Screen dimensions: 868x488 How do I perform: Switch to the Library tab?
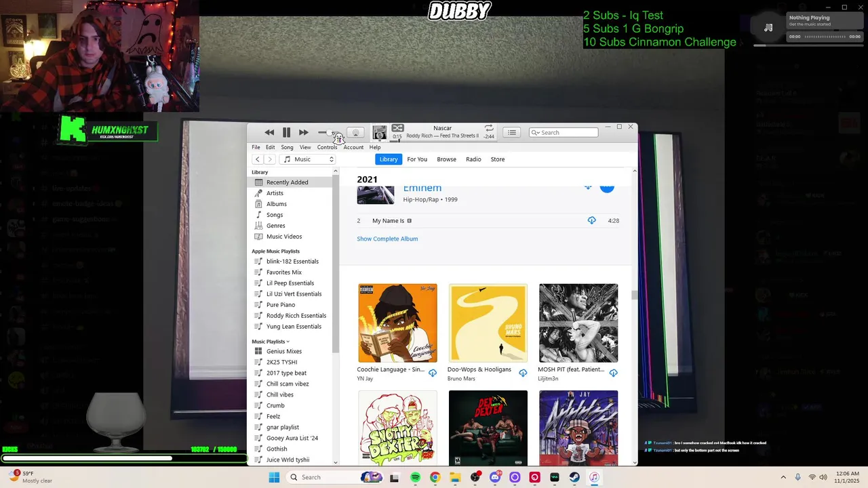(x=389, y=159)
